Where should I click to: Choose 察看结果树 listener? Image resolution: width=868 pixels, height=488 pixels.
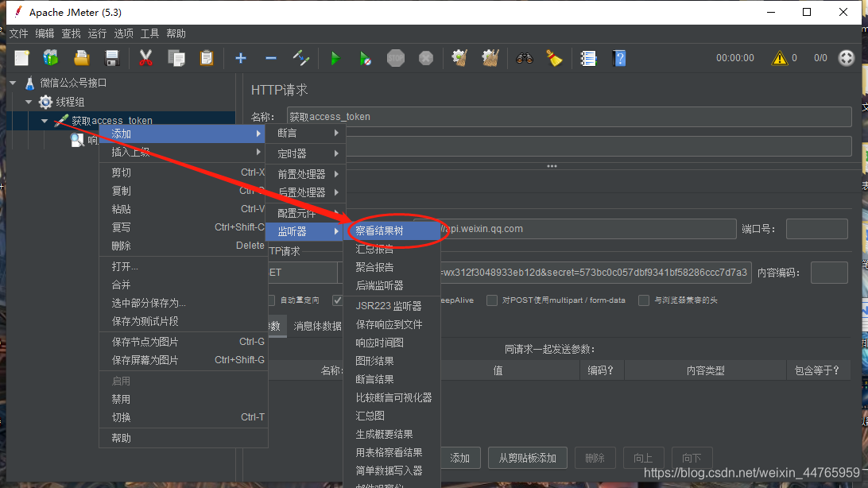(392, 230)
